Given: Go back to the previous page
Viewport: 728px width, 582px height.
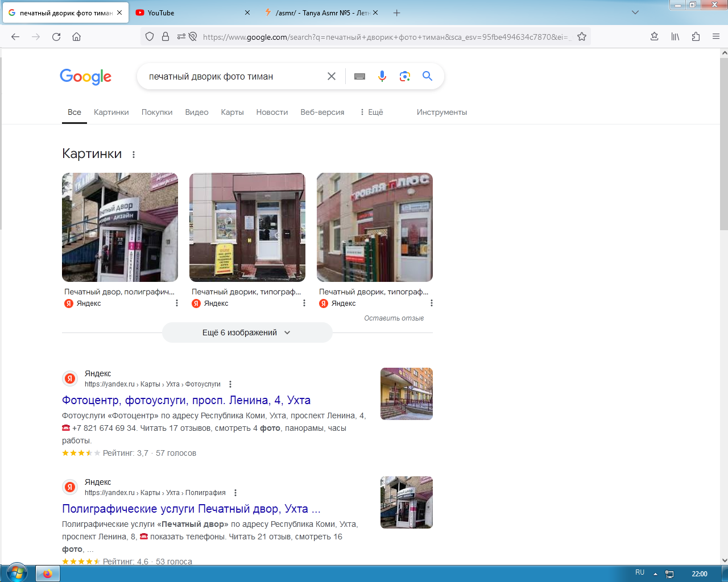Looking at the screenshot, I should pyautogui.click(x=15, y=37).
